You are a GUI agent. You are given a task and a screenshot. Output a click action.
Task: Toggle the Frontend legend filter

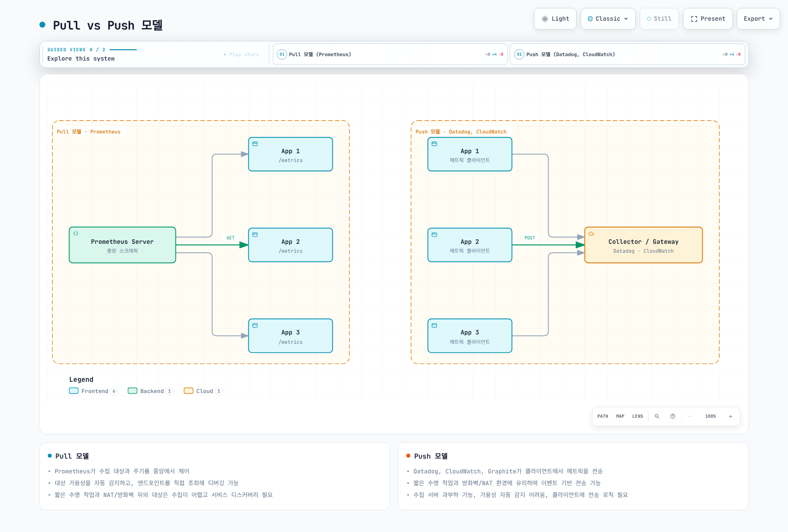(x=94, y=391)
